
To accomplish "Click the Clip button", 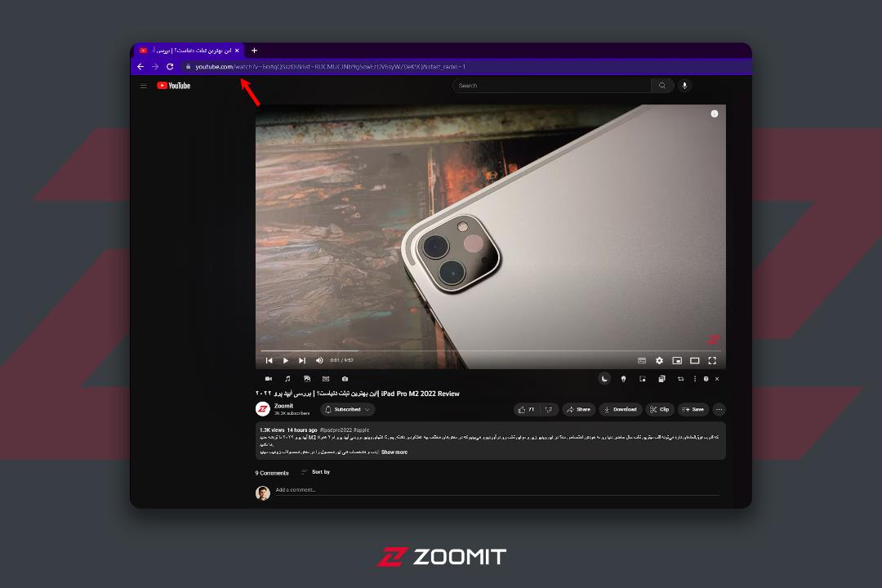I will [x=659, y=410].
